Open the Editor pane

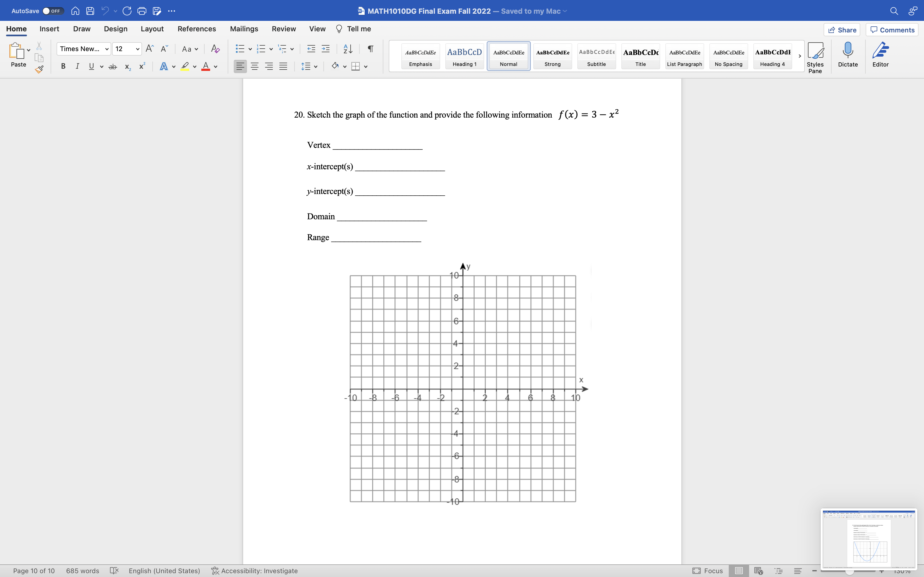click(x=880, y=55)
